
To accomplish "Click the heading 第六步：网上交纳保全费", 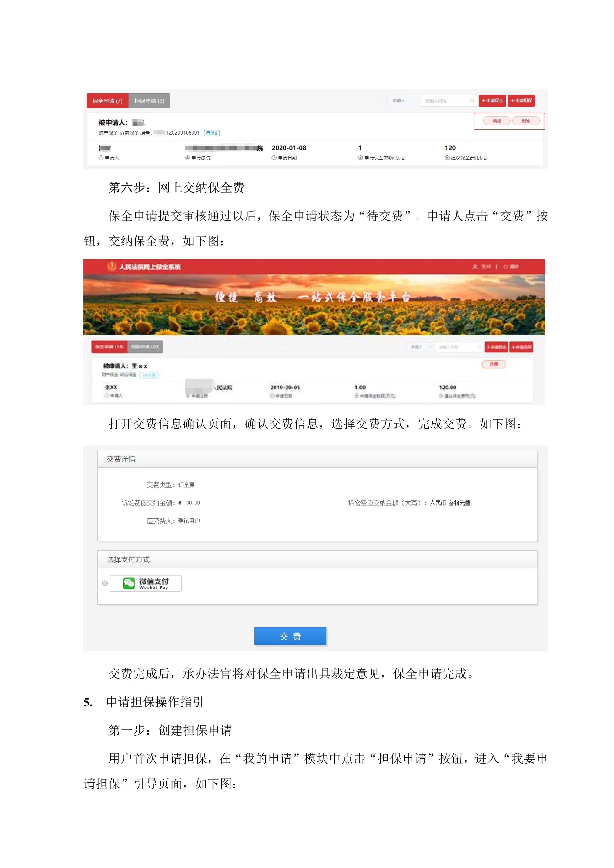I will (x=176, y=188).
